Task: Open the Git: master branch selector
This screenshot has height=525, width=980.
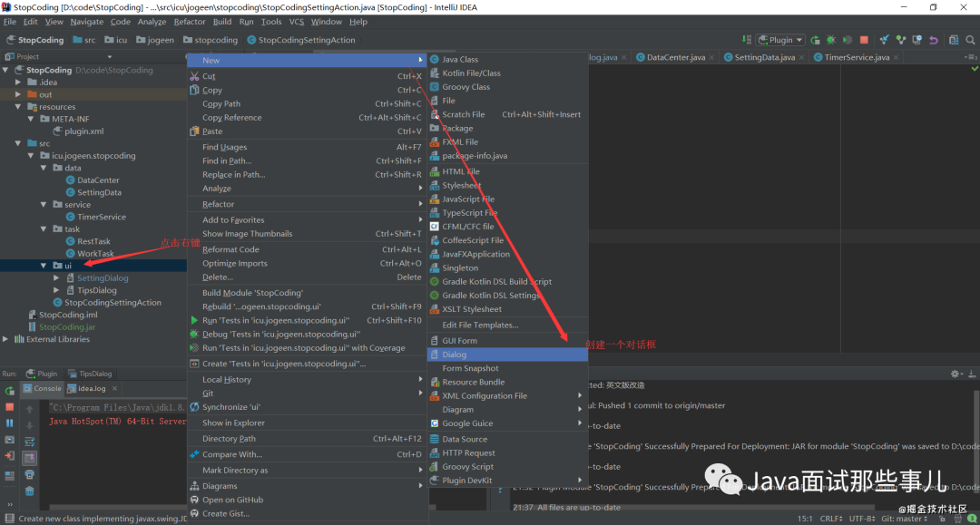Action: 905,519
